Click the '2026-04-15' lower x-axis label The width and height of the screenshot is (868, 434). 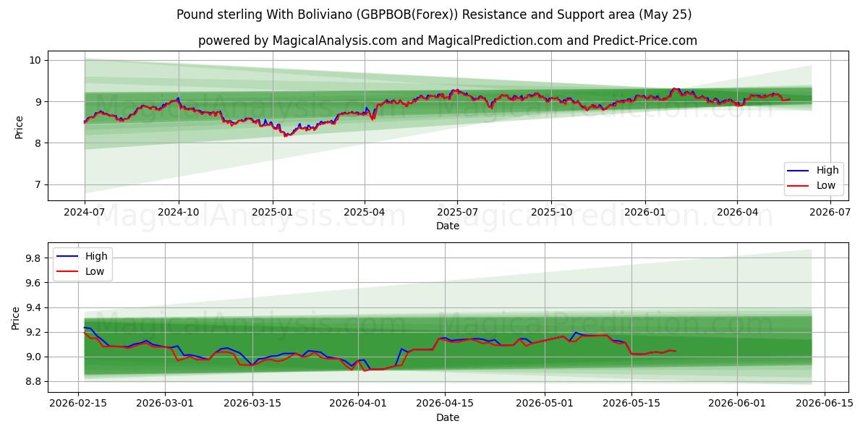tap(445, 404)
